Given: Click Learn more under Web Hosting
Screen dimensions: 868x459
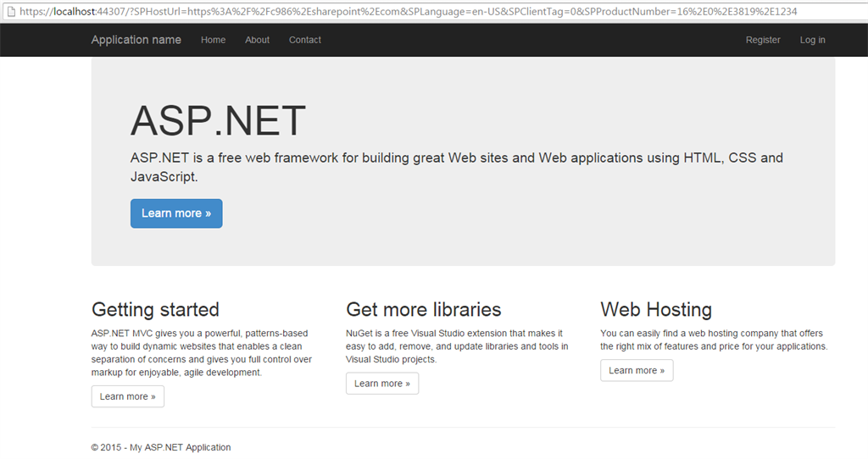Looking at the screenshot, I should coord(637,371).
